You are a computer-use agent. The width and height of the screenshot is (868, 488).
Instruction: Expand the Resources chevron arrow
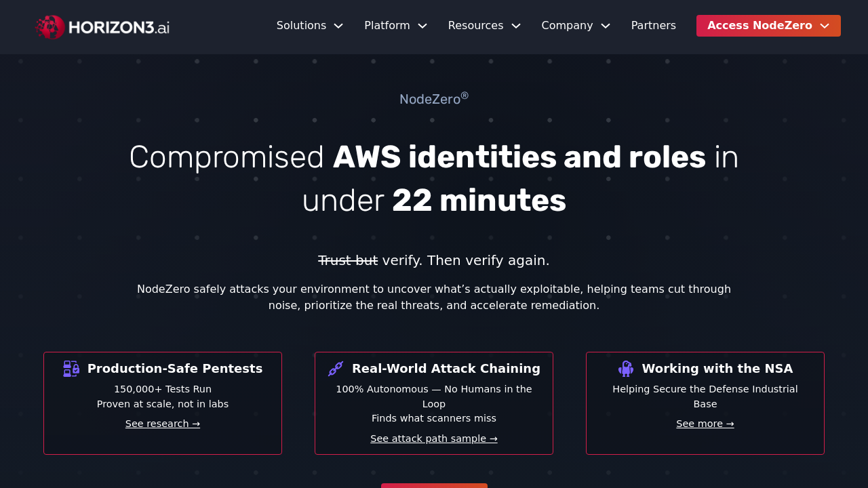[516, 26]
